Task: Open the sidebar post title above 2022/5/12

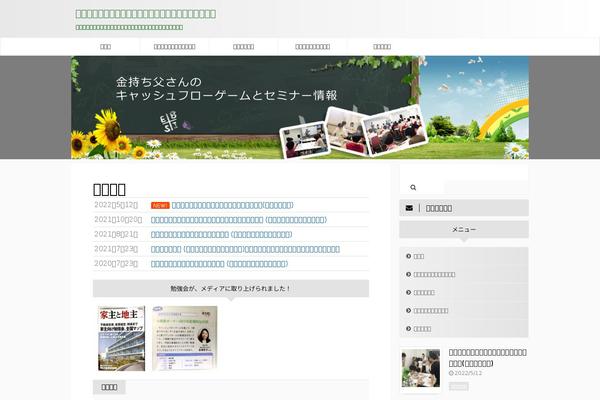Action: pyautogui.click(x=488, y=358)
